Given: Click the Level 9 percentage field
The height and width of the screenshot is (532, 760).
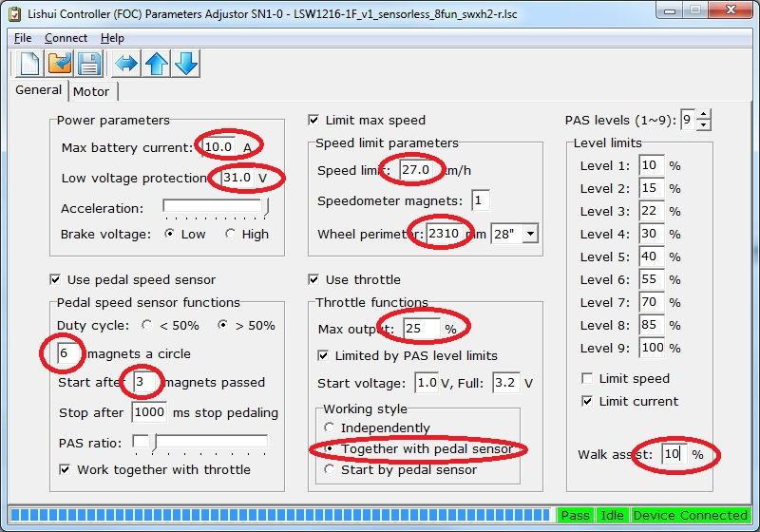Looking at the screenshot, I should pos(652,348).
